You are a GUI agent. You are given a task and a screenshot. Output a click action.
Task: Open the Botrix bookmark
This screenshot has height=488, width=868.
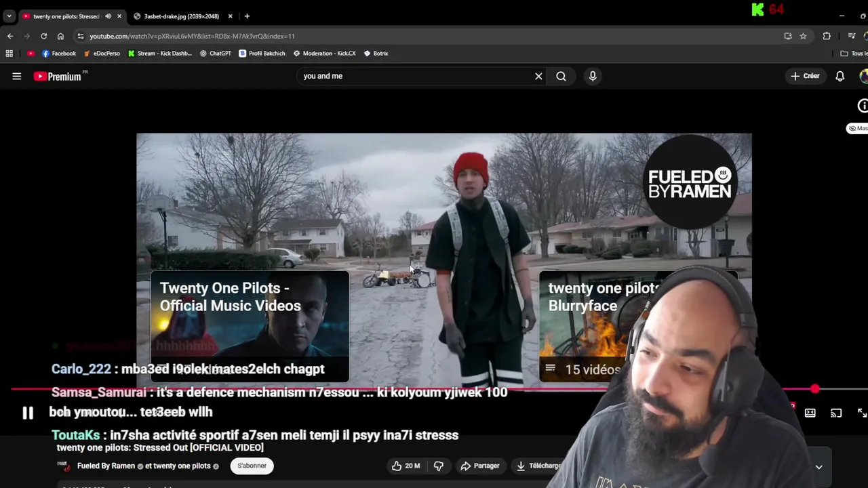(x=376, y=54)
